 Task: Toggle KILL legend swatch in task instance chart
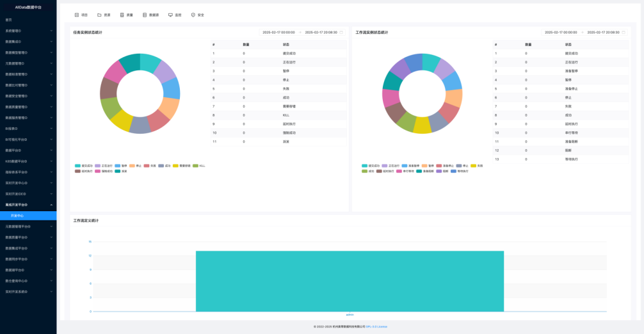point(195,166)
